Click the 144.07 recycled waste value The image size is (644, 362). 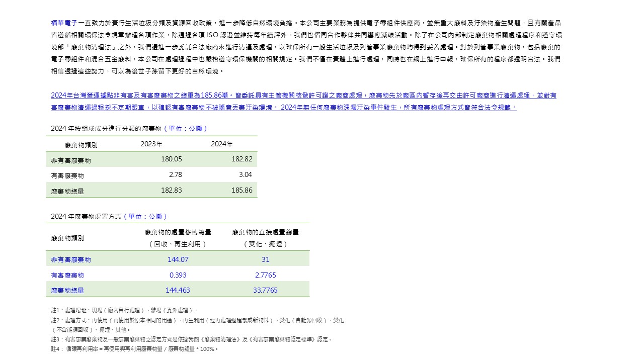[x=178, y=260]
